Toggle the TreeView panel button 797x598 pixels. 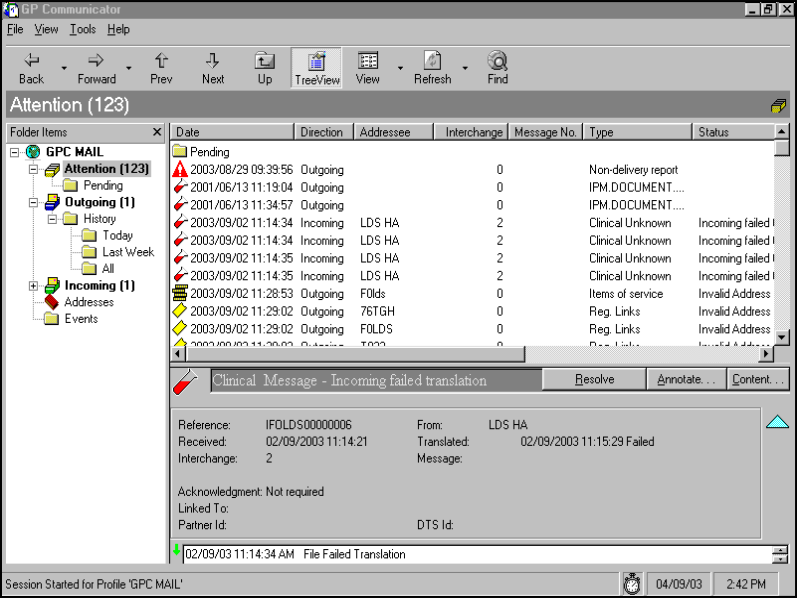[x=317, y=67]
